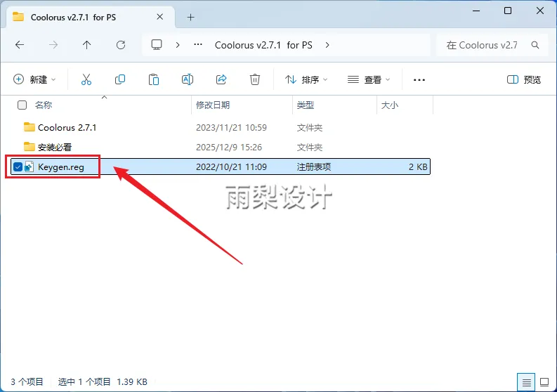
Task: Switch to details view in status bar
Action: click(526, 382)
